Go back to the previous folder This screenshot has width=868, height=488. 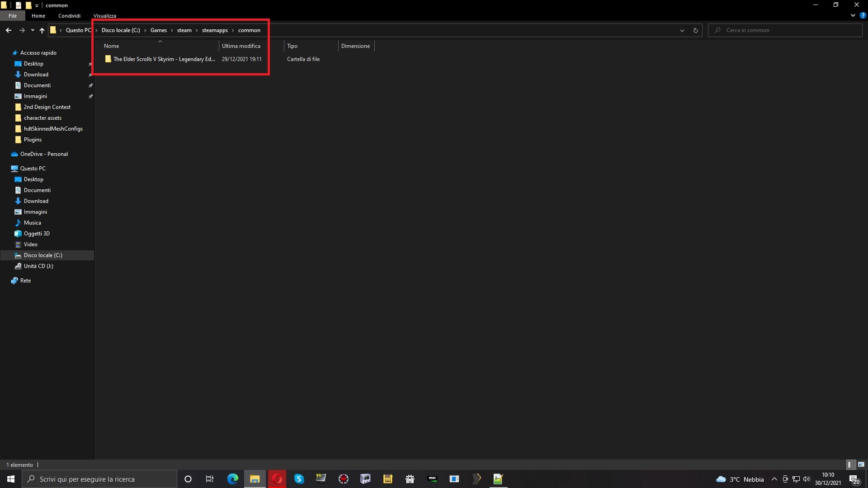pos(9,30)
